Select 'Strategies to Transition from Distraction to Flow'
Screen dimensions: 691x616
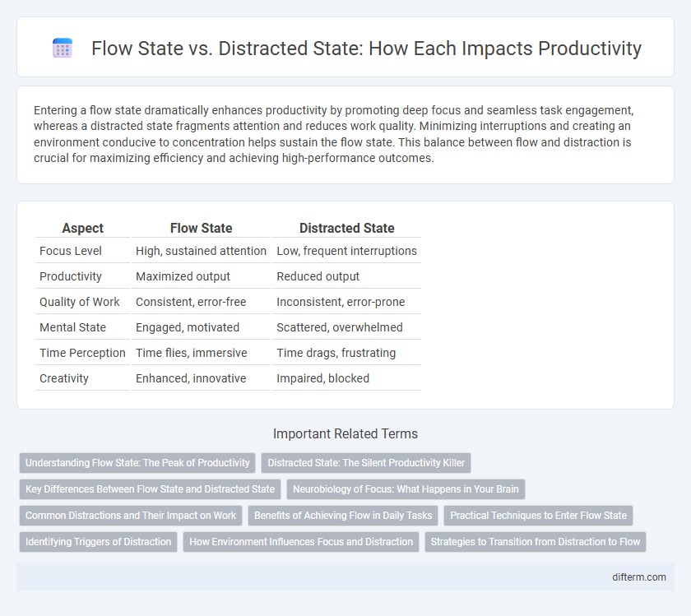tap(536, 542)
